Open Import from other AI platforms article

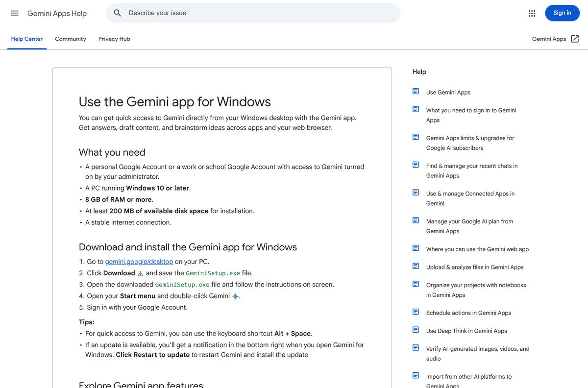pos(469,381)
